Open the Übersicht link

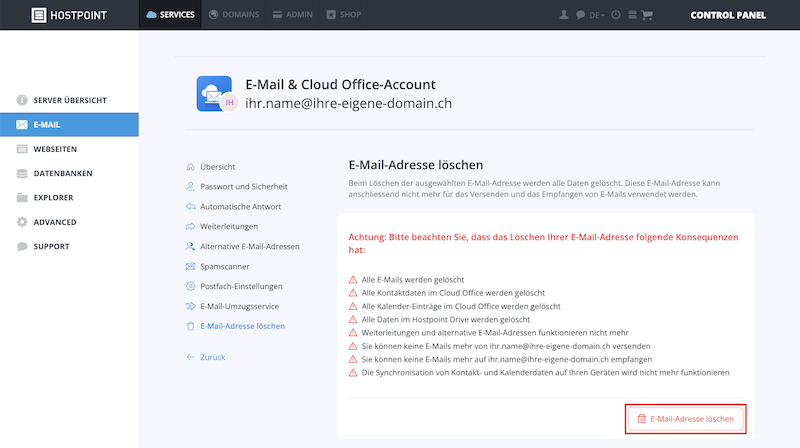[217, 167]
